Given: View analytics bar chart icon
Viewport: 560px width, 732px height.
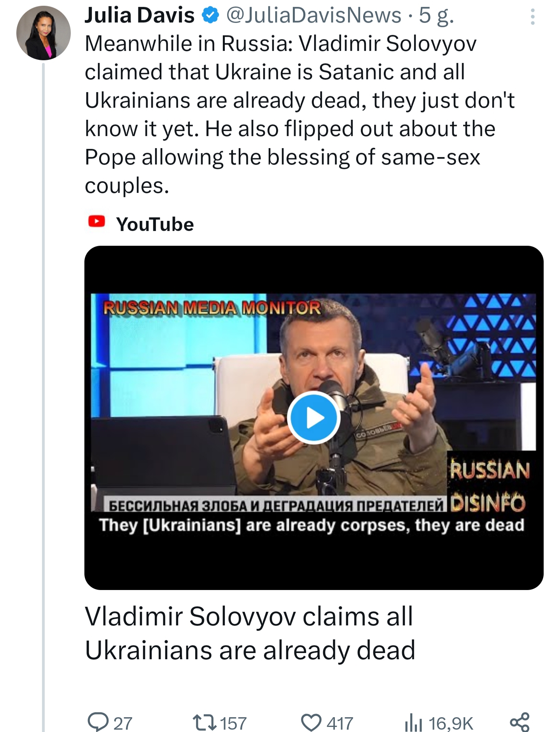Looking at the screenshot, I should click(413, 723).
